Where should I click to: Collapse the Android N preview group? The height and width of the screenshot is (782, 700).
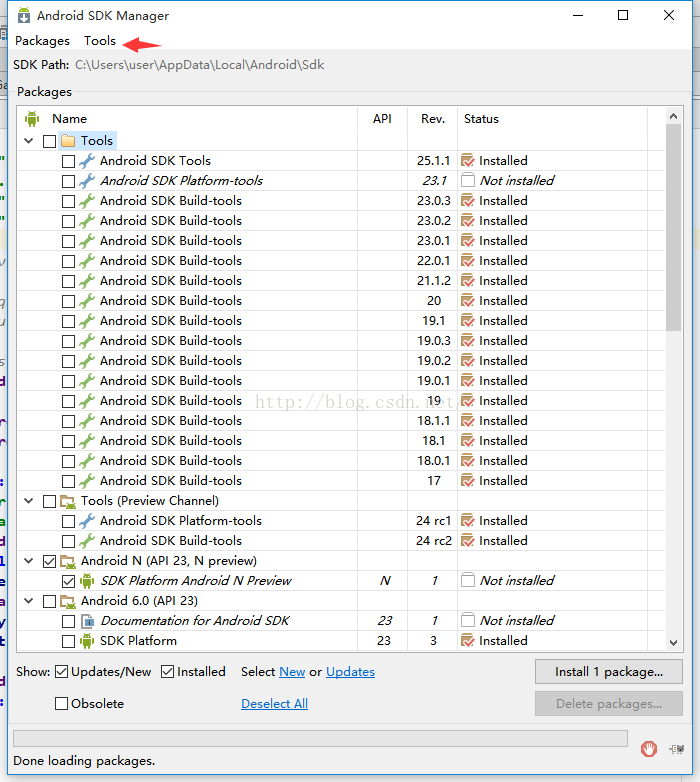[x=29, y=561]
